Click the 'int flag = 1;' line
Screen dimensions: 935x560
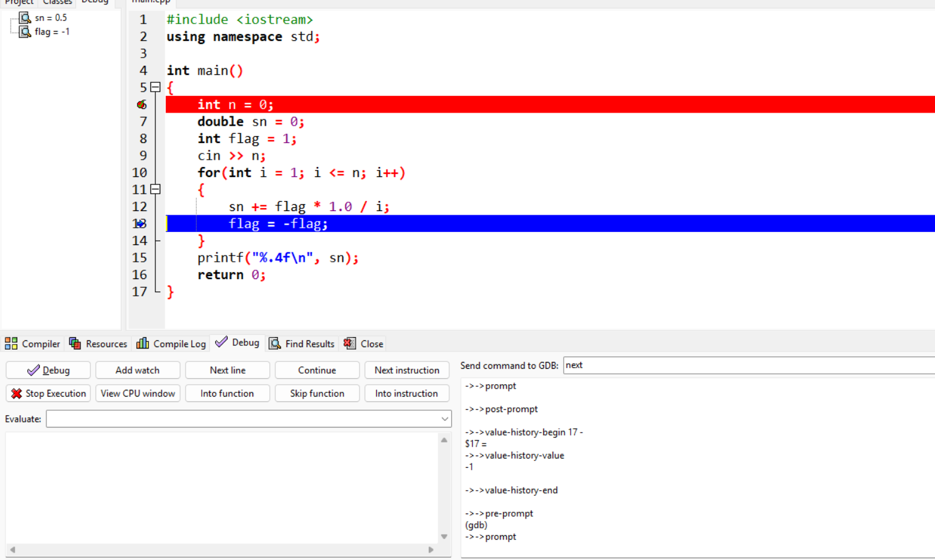tap(247, 139)
